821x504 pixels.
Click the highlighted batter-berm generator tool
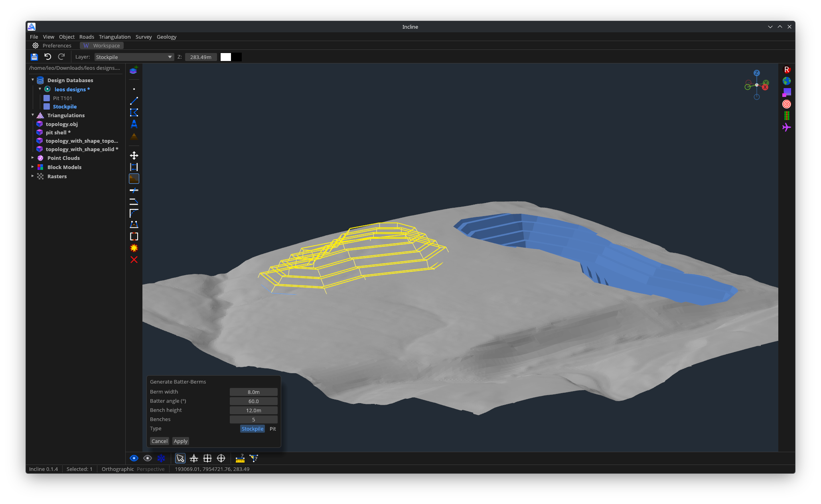[x=134, y=179]
